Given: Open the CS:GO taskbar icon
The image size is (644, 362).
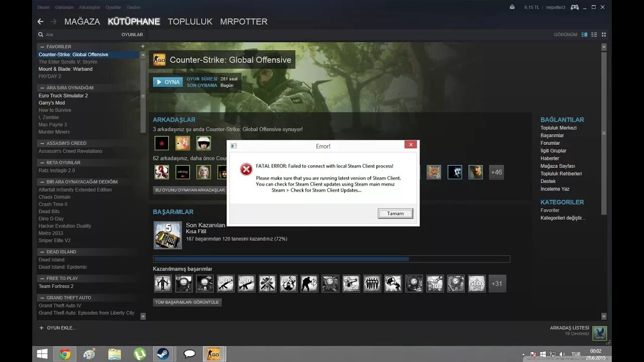Looking at the screenshot, I should [x=214, y=354].
